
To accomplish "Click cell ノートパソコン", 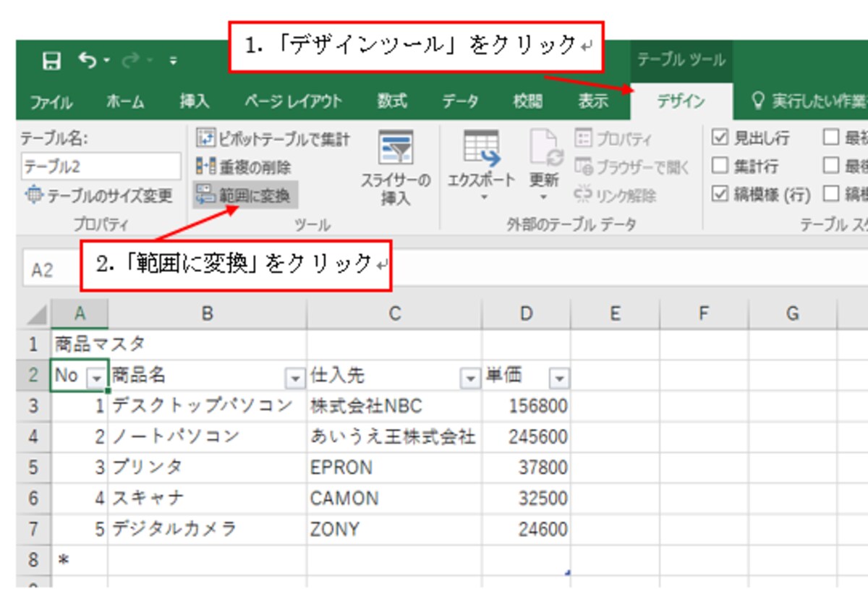I will 207,436.
